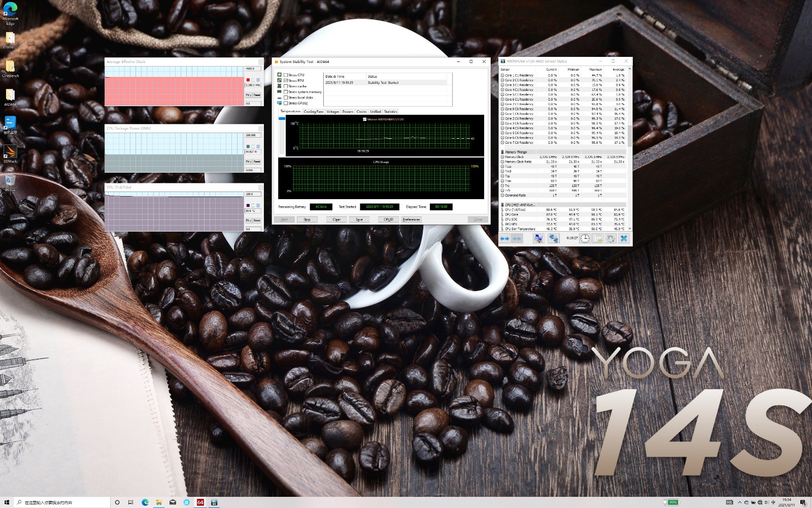Click HWiNFO sensor summary magnifier icon
This screenshot has height=508, width=812.
point(538,238)
